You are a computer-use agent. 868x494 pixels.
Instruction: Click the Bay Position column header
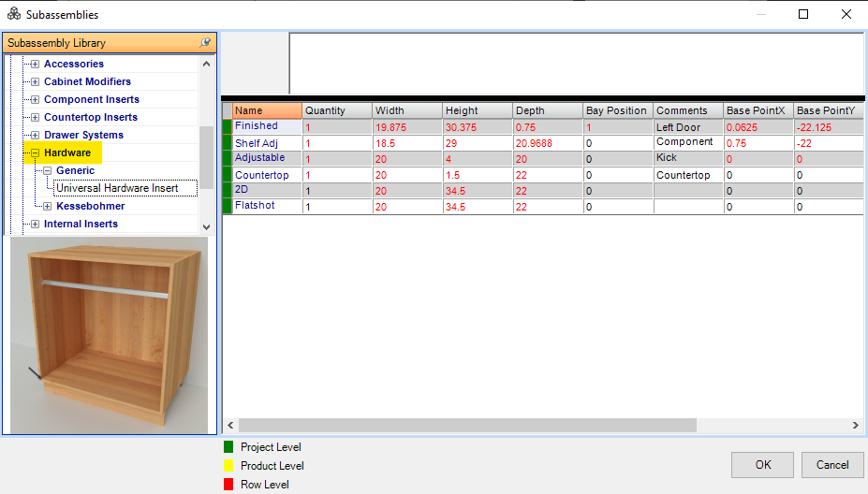click(x=617, y=110)
